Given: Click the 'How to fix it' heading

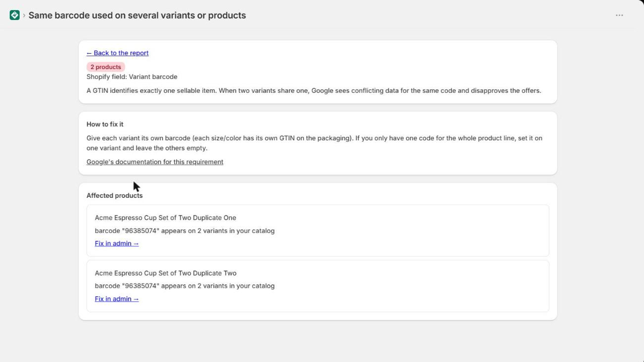Looking at the screenshot, I should (x=105, y=124).
